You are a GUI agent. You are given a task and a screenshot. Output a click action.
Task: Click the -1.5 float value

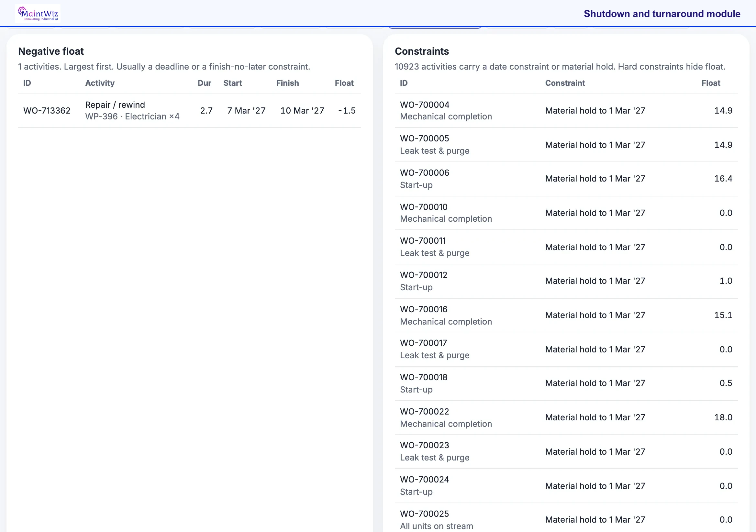pyautogui.click(x=347, y=111)
